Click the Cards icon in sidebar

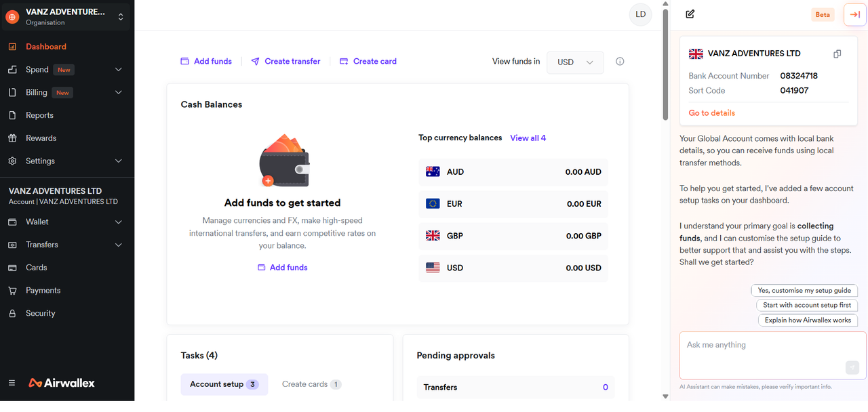12,268
